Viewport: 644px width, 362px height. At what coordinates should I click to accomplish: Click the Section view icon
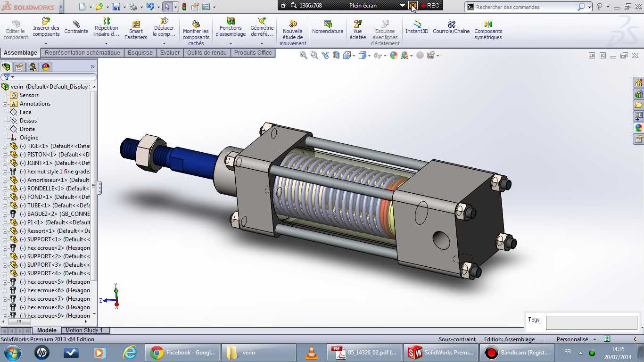click(x=336, y=55)
